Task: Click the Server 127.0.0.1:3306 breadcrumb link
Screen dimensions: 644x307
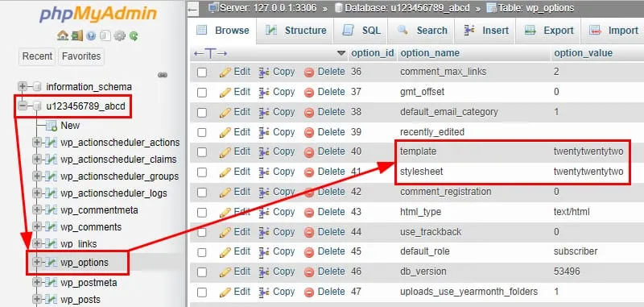Action: [x=267, y=8]
